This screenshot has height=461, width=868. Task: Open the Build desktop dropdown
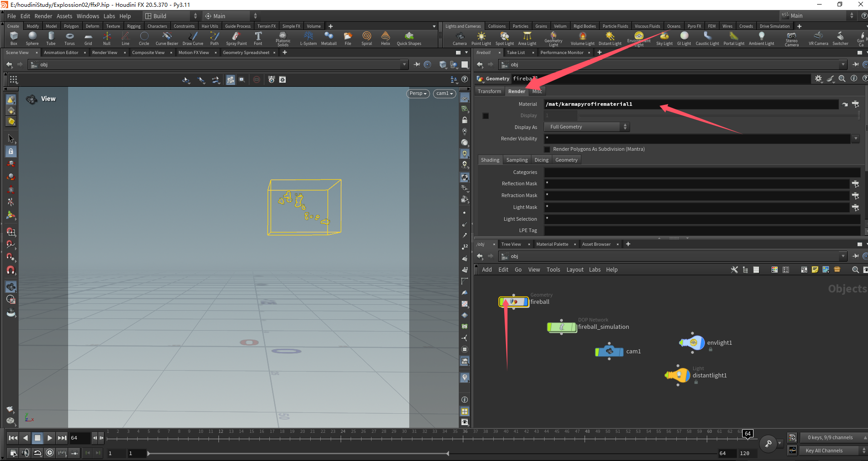click(171, 16)
